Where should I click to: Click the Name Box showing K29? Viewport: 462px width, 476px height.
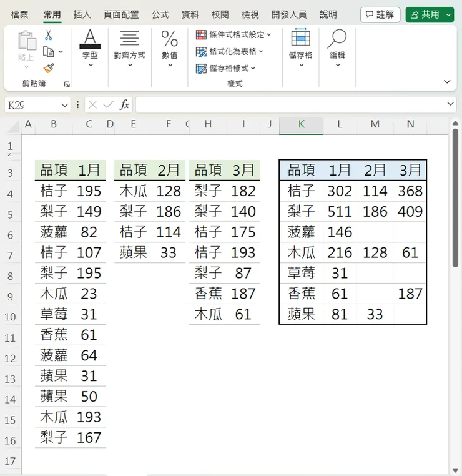click(x=32, y=106)
